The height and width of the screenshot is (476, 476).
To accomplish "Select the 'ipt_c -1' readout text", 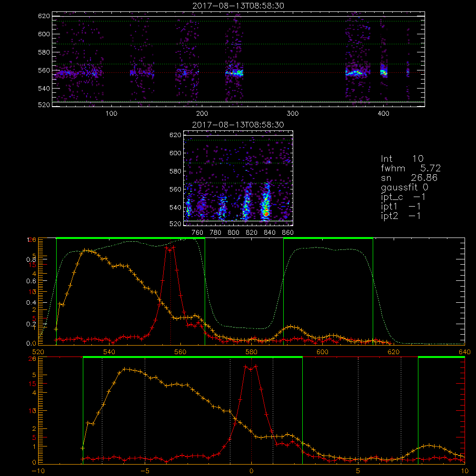I will (403, 197).
